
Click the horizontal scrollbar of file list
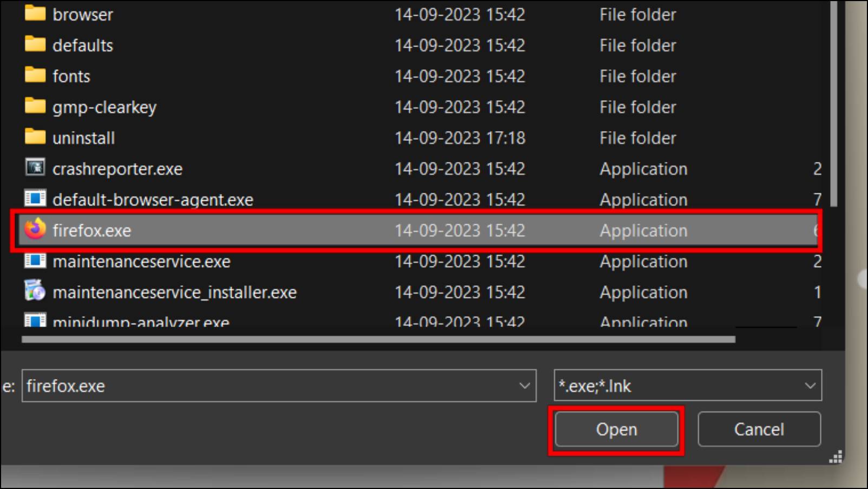tap(378, 340)
